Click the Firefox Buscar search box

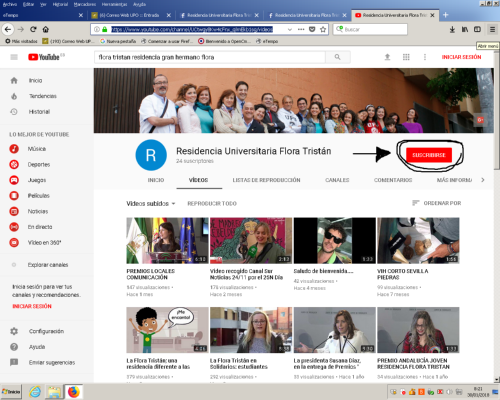point(370,29)
